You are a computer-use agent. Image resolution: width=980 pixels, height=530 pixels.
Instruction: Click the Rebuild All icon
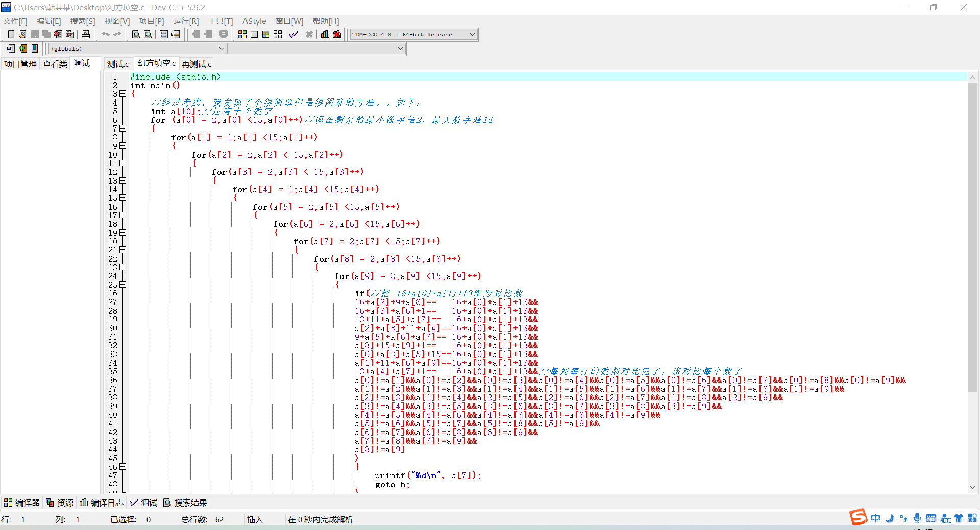(278, 34)
